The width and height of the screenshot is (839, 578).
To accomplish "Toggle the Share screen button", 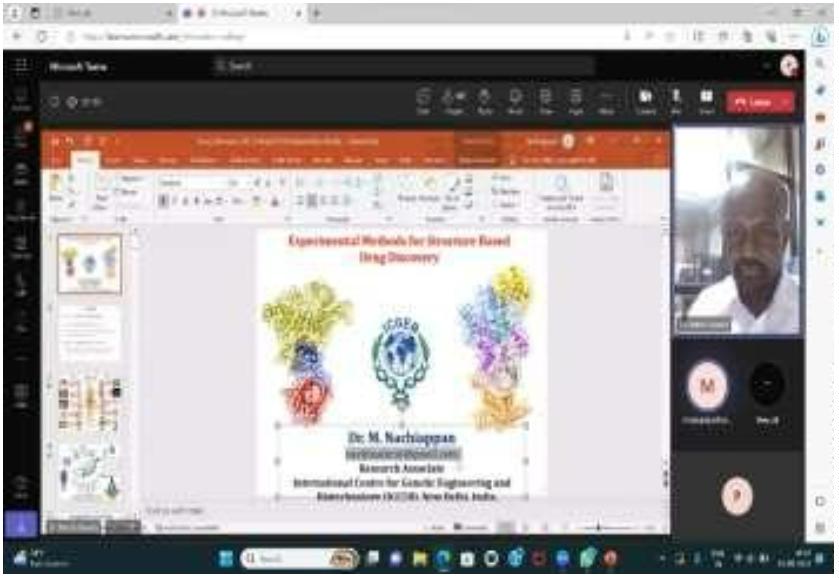I will pyautogui.click(x=706, y=102).
